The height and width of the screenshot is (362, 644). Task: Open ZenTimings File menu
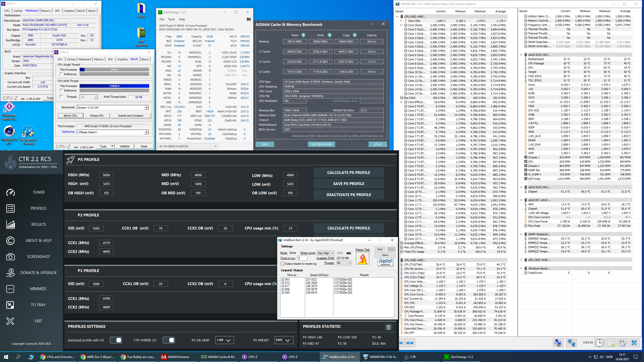(x=162, y=19)
